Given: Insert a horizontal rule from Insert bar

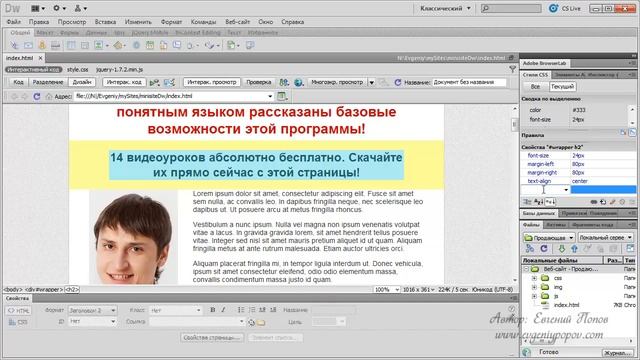Looking at the screenshot, I should coord(56,45).
